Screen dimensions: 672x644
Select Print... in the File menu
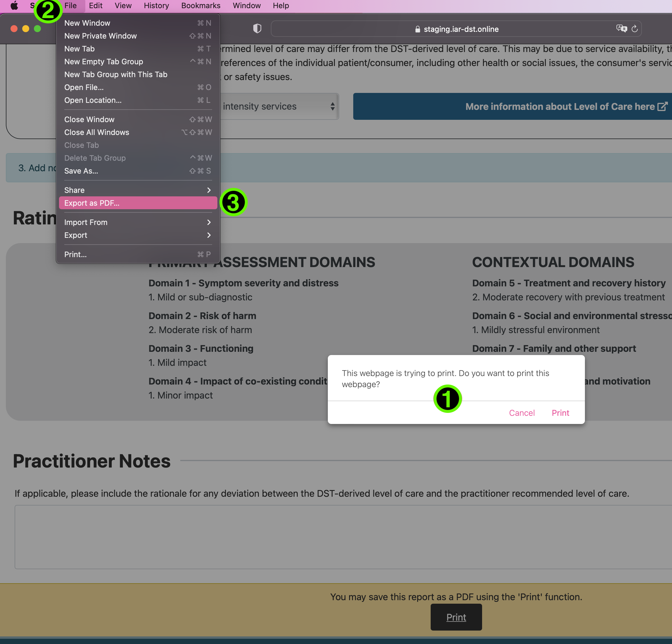[x=138, y=255]
